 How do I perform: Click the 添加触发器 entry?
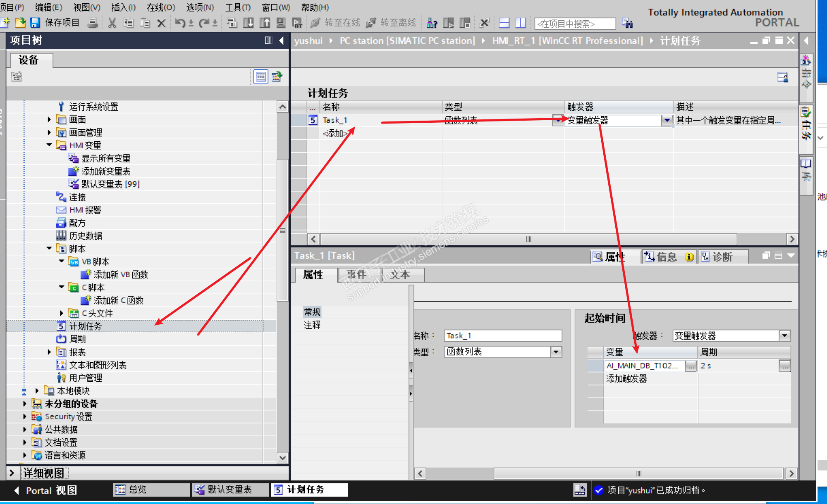626,378
